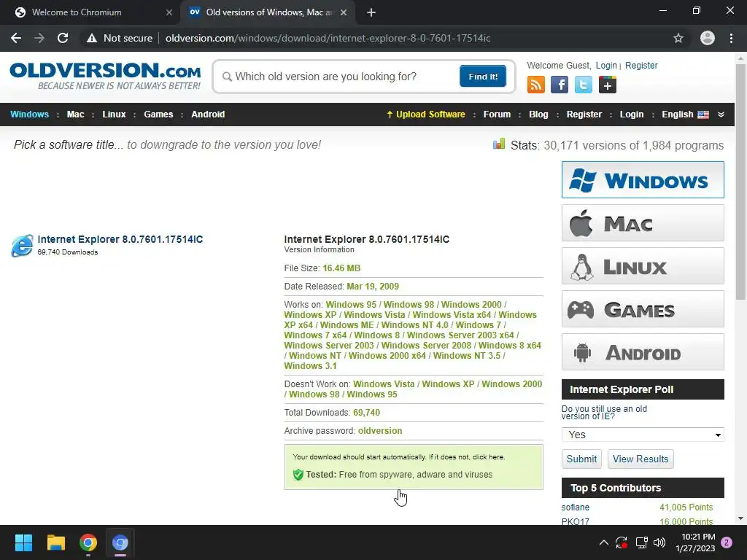747x560 pixels.
Task: Click the browser forward arrow
Action: (39, 38)
